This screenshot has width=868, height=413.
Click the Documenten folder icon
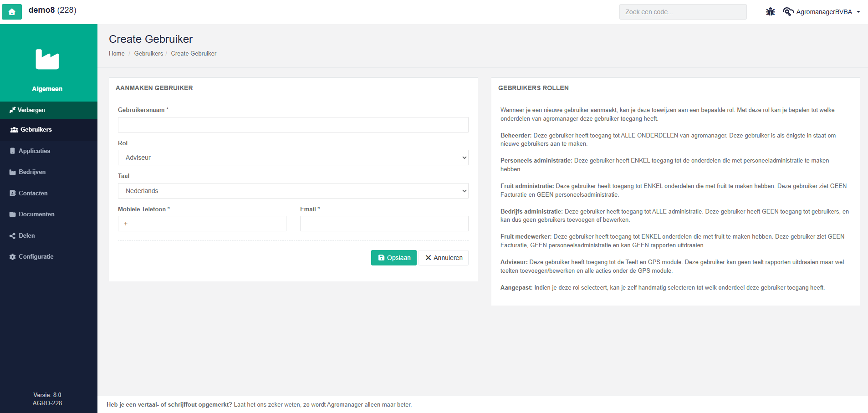tap(13, 214)
